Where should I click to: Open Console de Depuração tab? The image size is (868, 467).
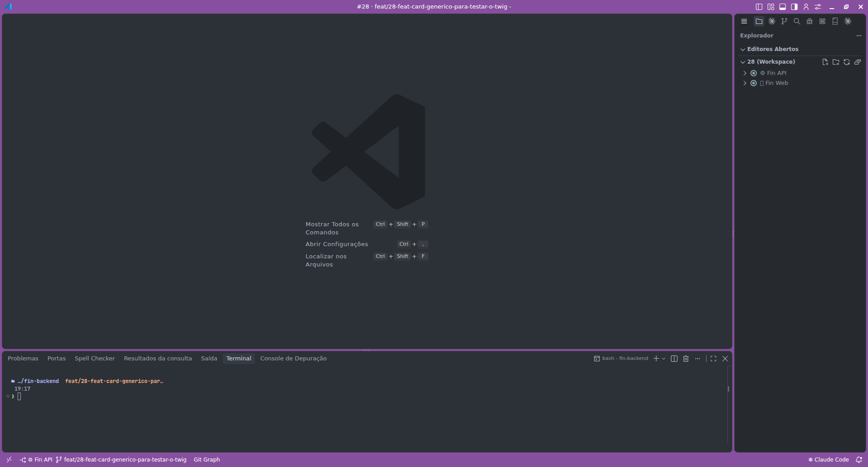(x=293, y=359)
